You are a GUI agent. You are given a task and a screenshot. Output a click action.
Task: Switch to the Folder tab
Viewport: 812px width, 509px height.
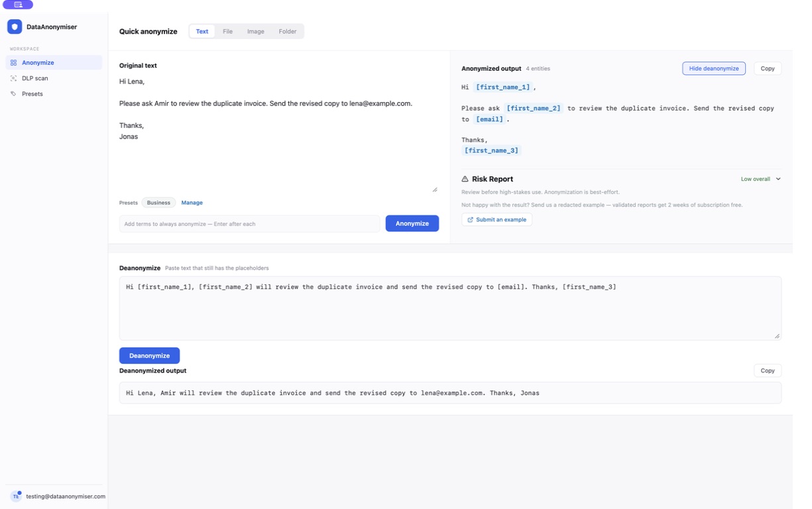point(288,31)
